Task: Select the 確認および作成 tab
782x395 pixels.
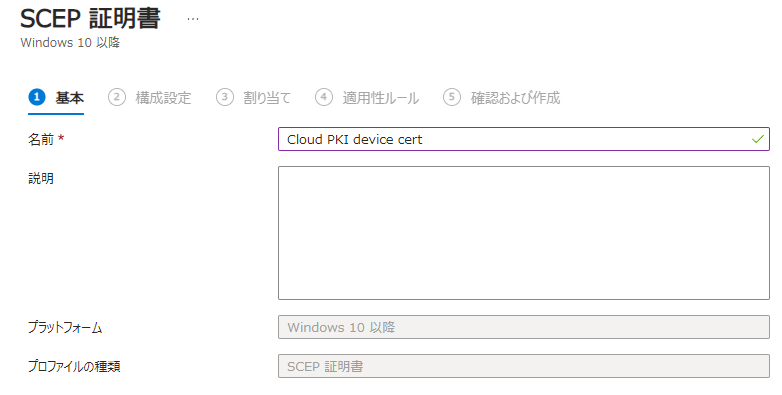Action: [515, 98]
